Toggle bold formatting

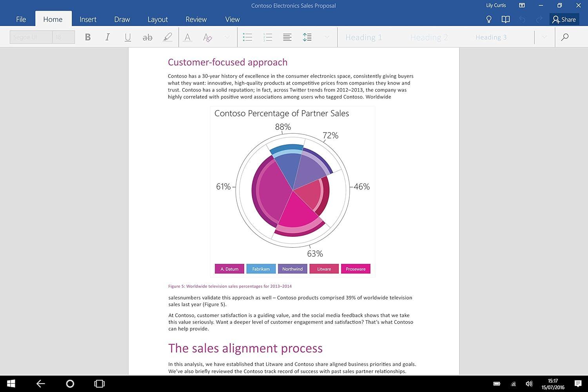pos(87,37)
